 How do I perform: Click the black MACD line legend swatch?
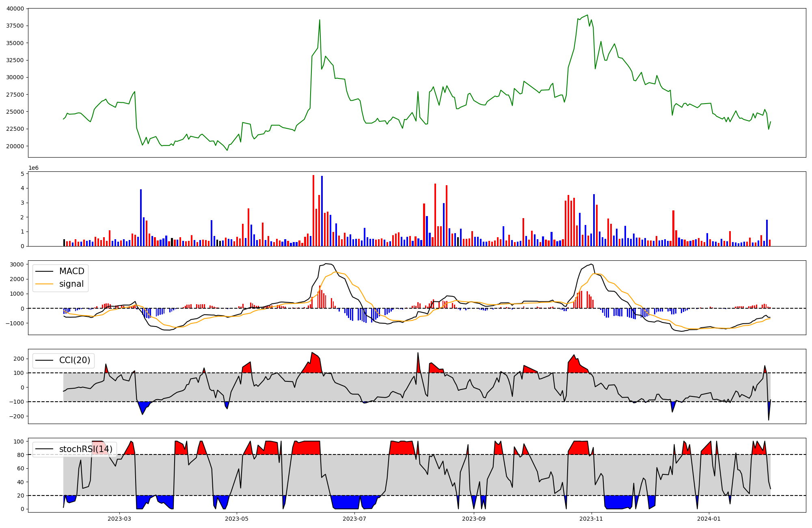44,271
